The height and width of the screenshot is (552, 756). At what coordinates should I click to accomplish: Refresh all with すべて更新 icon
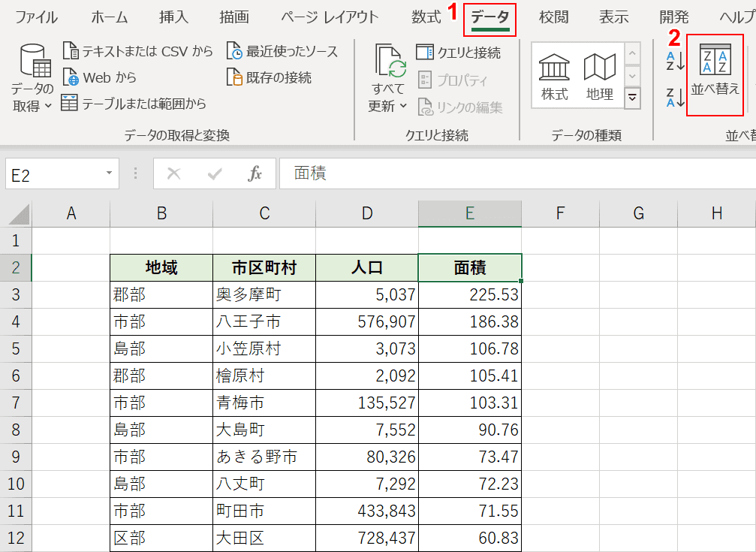coord(389,61)
